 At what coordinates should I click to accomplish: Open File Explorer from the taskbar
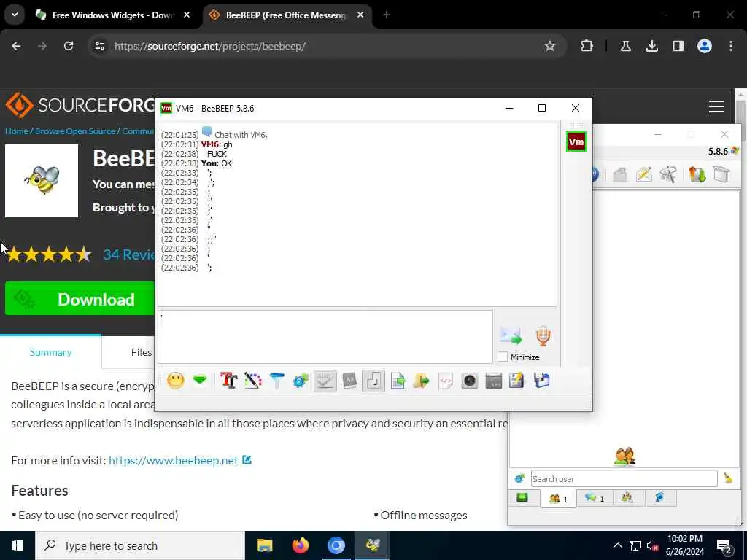[264, 545]
